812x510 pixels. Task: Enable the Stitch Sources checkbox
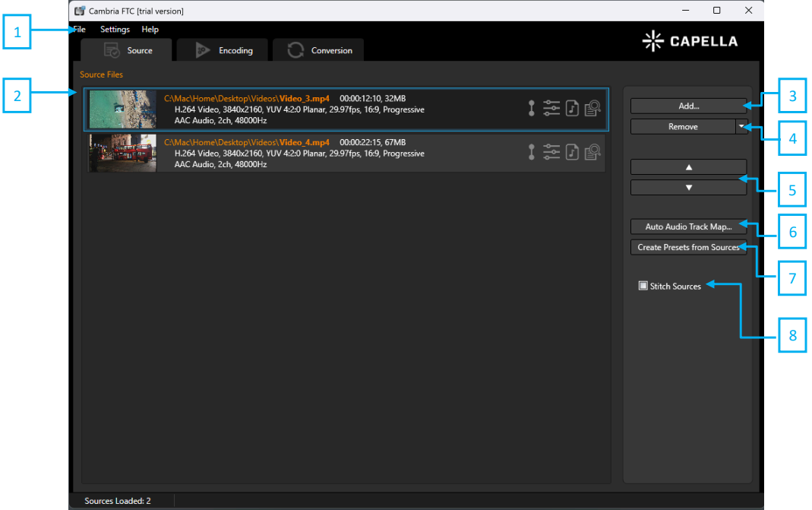coord(643,286)
